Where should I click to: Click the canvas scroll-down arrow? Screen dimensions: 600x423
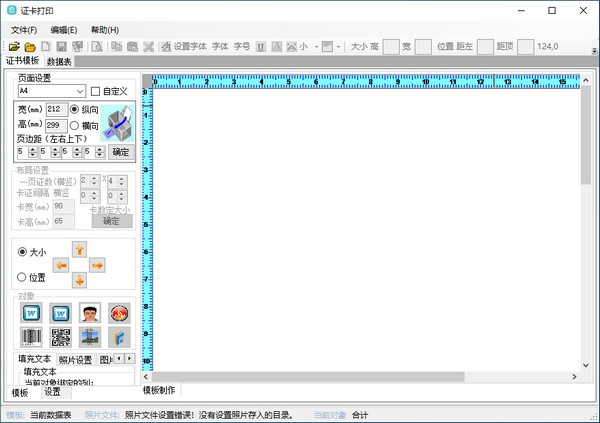pyautogui.click(x=586, y=366)
